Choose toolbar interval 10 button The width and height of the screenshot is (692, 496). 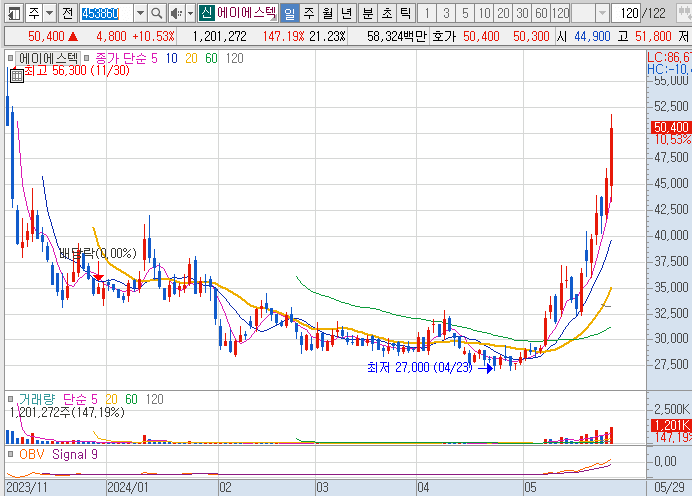484,13
